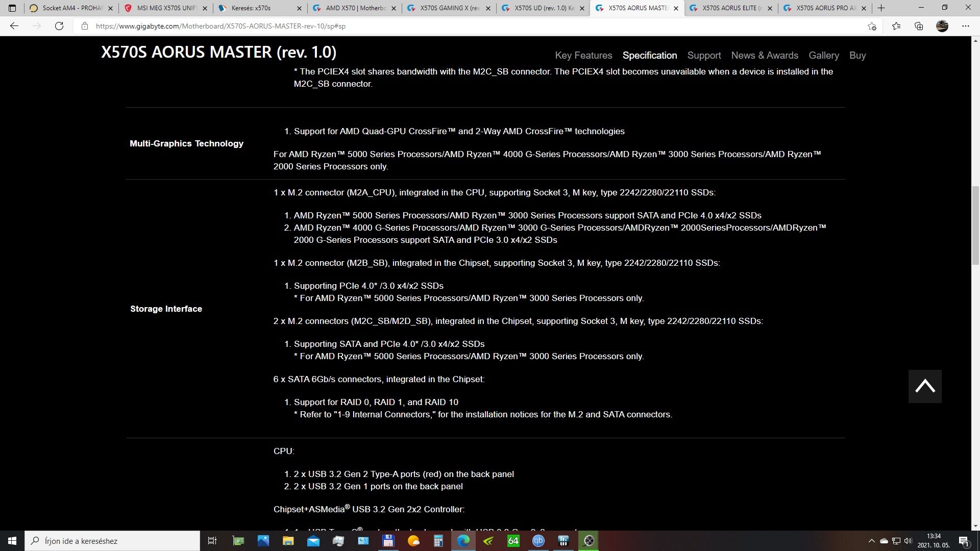Screen dimensions: 980x551
Task: Open the browser profile avatar
Action: (x=942, y=26)
